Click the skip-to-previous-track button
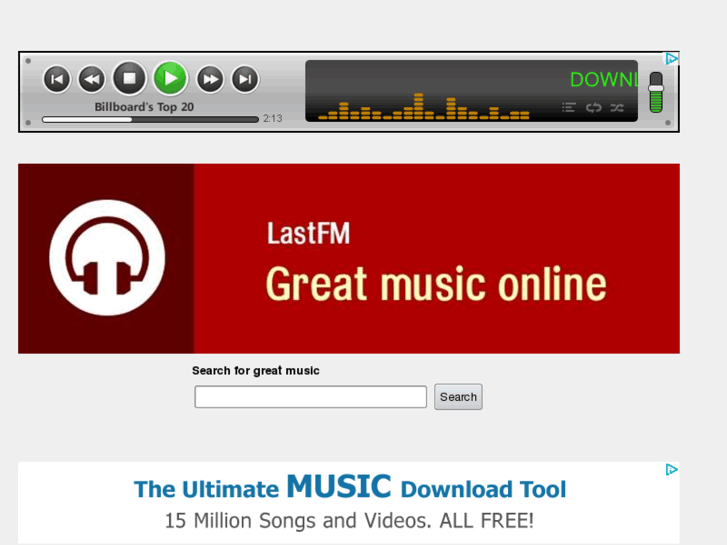The image size is (727, 545). click(57, 79)
